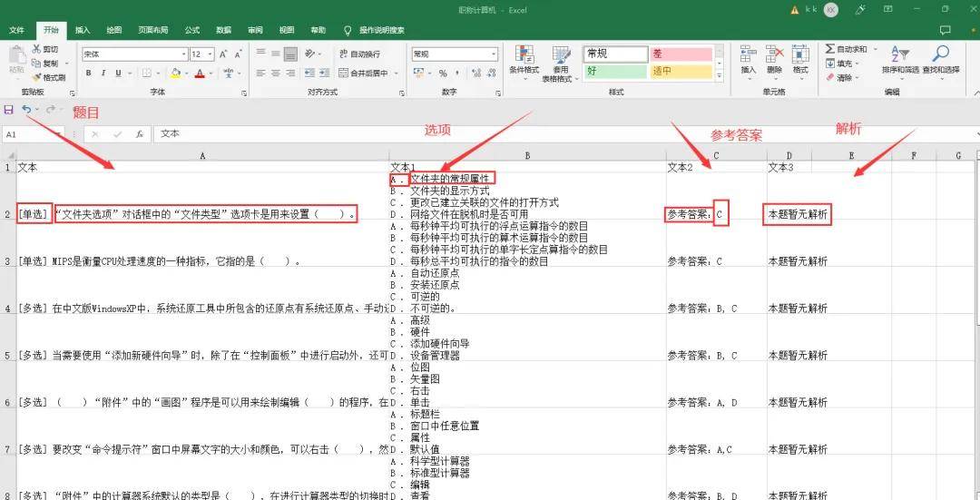
Task: Click the Save icon in quick access toolbar
Action: point(8,110)
